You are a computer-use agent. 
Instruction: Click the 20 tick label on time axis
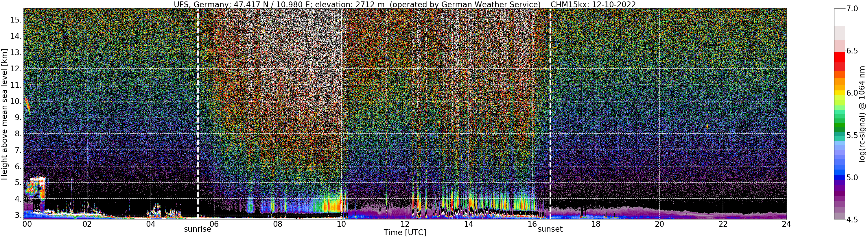point(659,224)
